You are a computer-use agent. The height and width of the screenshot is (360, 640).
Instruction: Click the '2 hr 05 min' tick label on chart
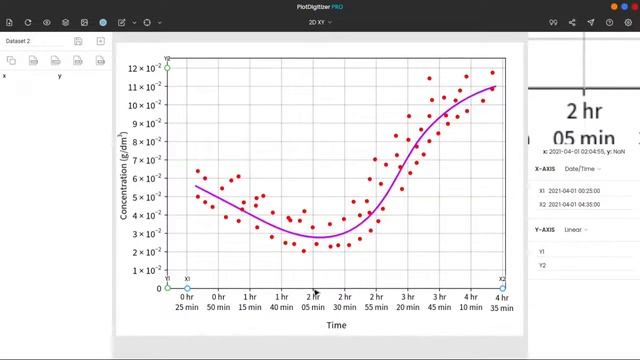pyautogui.click(x=313, y=302)
